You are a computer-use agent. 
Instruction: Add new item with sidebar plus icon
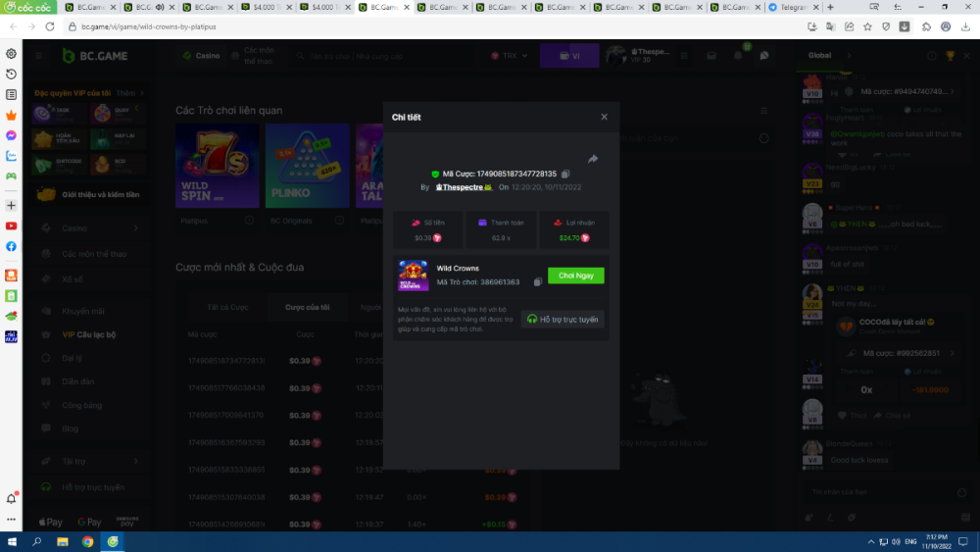[11, 206]
